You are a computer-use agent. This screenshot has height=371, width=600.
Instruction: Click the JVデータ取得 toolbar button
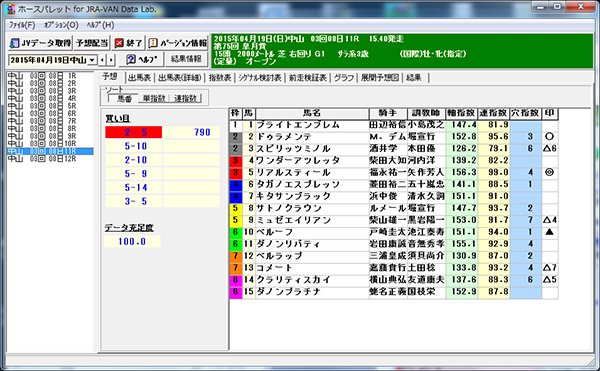(x=40, y=43)
